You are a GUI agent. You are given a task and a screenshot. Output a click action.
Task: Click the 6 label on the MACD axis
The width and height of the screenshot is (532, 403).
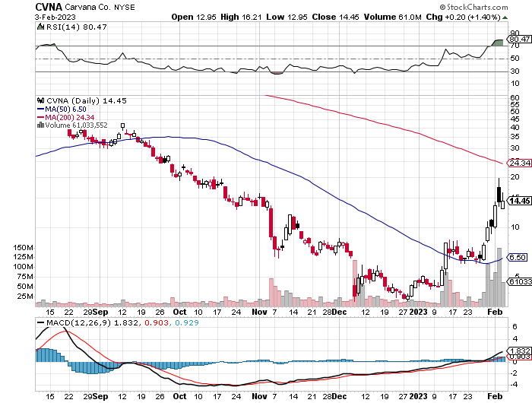[515, 327]
